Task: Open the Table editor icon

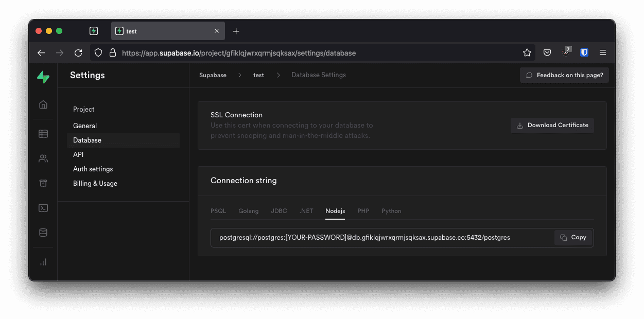Action: [43, 134]
